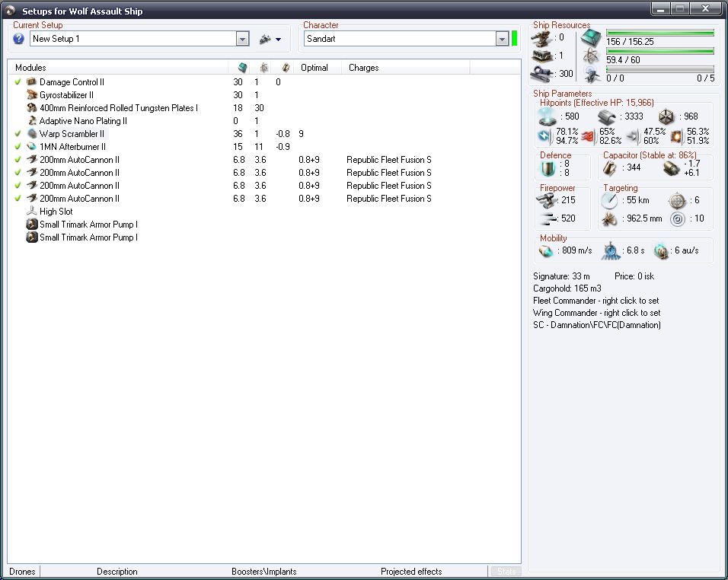The height and width of the screenshot is (580, 728).
Task: Expand the Current Setup dropdown arrow
Action: [x=242, y=39]
